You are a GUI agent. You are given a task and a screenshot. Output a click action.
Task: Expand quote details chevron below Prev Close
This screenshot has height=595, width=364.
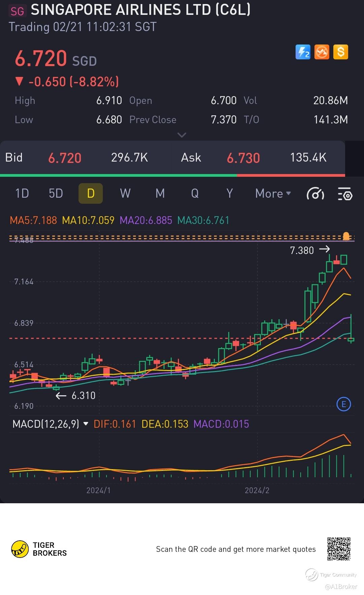(182, 135)
